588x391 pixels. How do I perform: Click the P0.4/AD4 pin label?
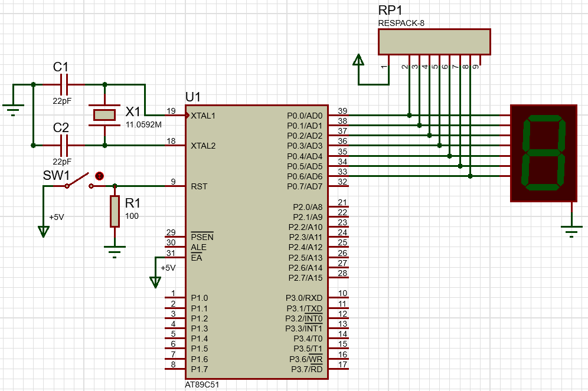click(x=305, y=156)
